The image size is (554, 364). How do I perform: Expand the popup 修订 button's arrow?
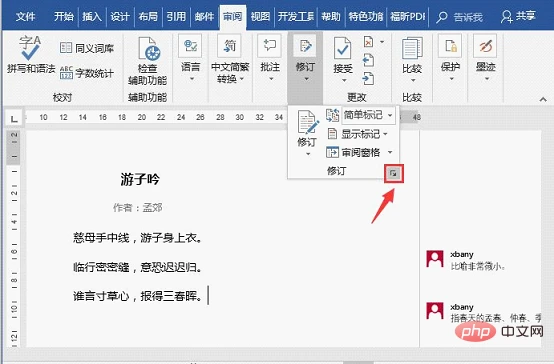(x=308, y=154)
